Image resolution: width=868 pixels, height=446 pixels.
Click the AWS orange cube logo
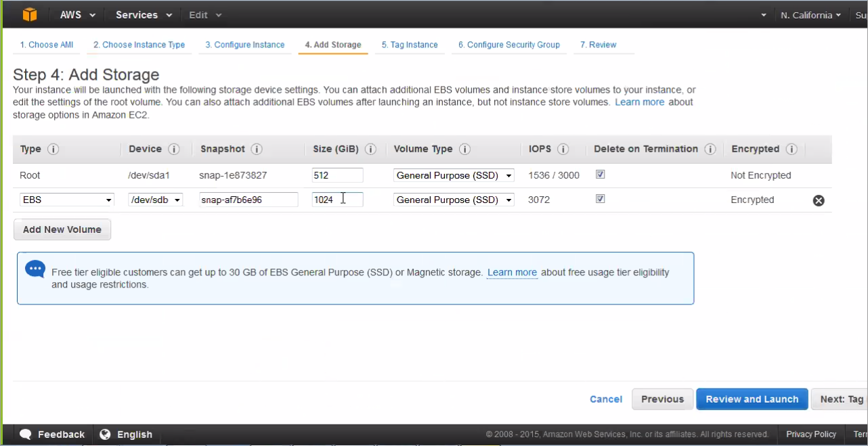[29, 14]
